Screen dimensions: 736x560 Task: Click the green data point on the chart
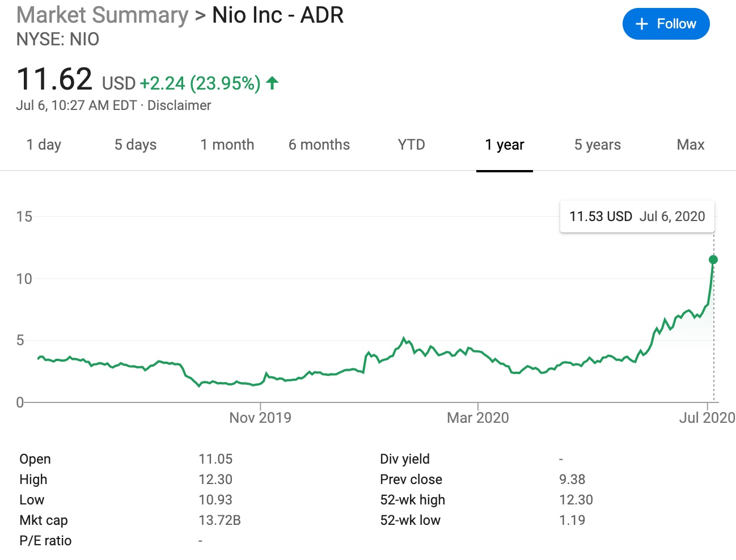713,260
